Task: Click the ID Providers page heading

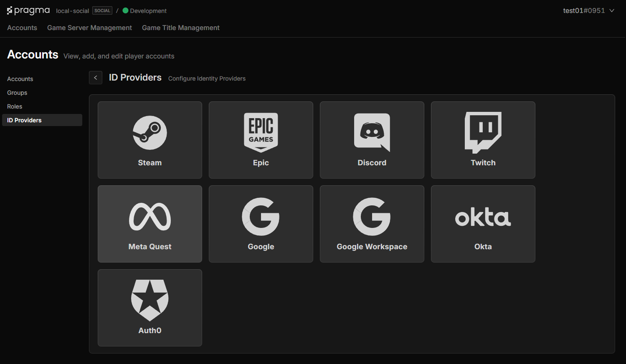Action: 135,78
